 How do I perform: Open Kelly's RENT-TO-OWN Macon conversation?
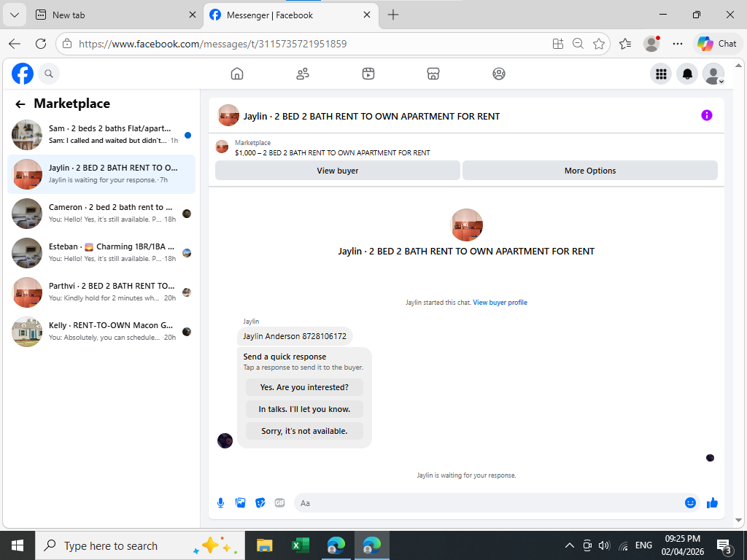coord(101,332)
